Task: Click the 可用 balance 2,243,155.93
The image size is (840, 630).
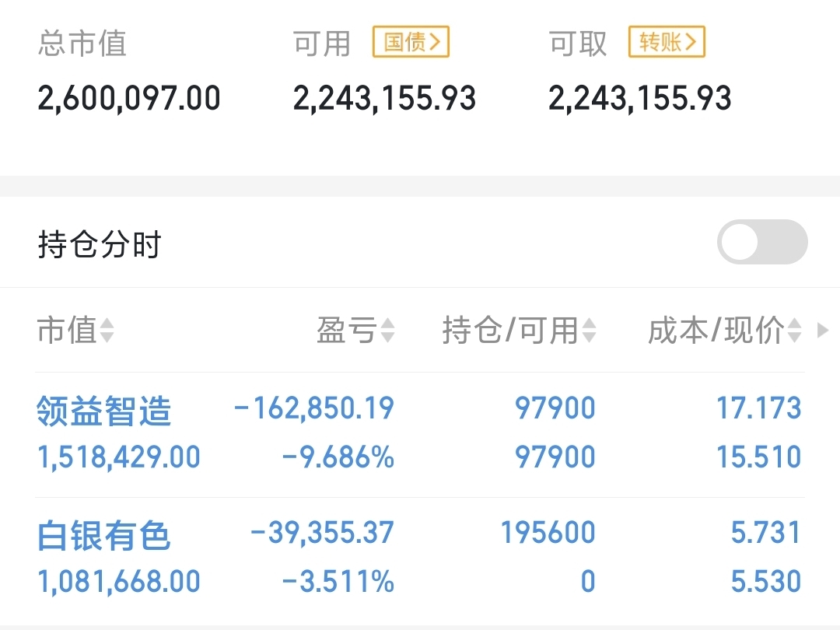Action: coord(385,99)
